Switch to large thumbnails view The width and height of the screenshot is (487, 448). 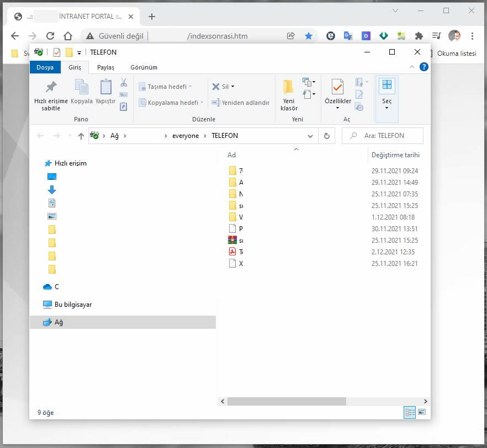point(422,412)
